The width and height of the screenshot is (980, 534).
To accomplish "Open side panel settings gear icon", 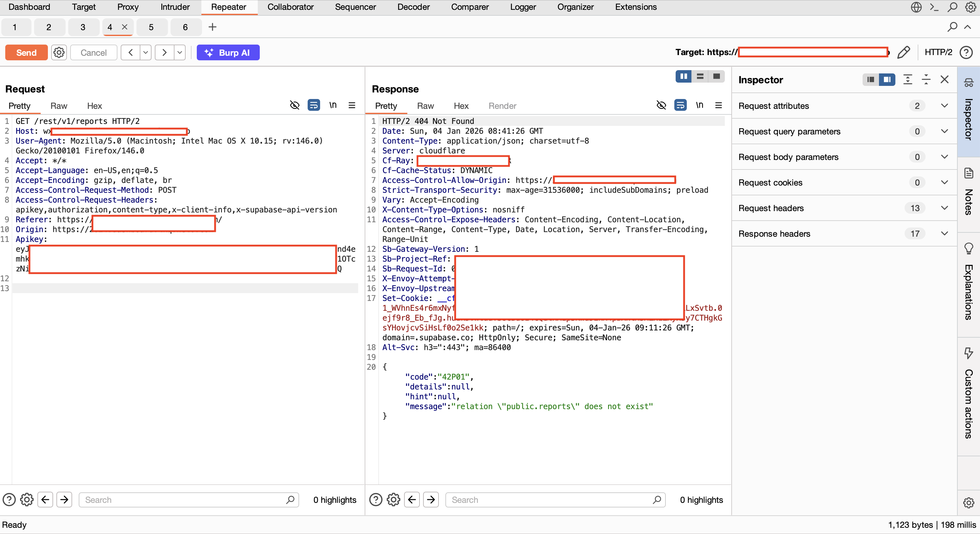I will [x=969, y=503].
